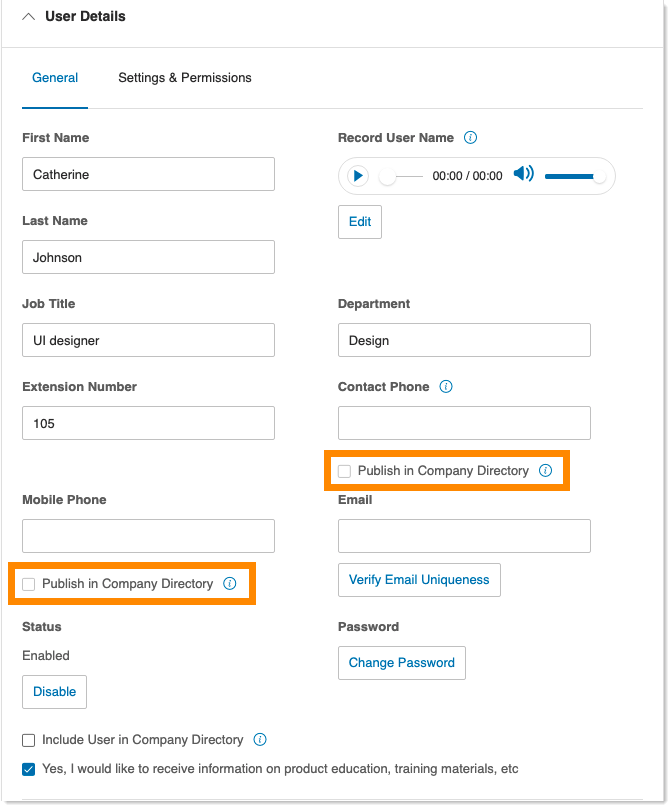Collapse the User Details section
Image resolution: width=672 pixels, height=809 pixels.
pos(28,15)
